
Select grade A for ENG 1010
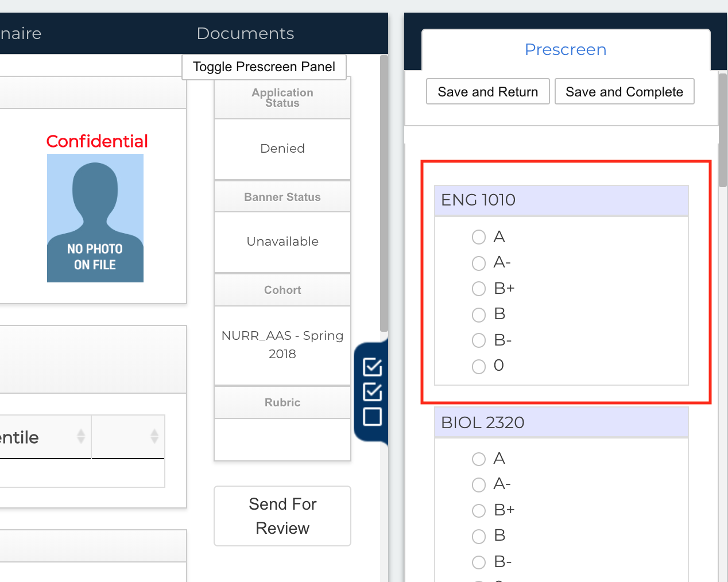coord(479,237)
